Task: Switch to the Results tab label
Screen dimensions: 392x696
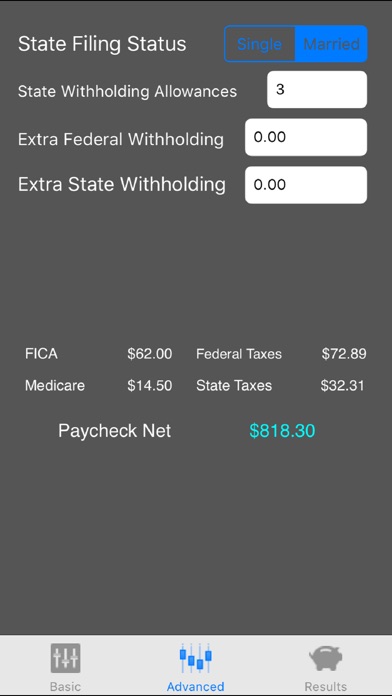Action: pyautogui.click(x=325, y=686)
